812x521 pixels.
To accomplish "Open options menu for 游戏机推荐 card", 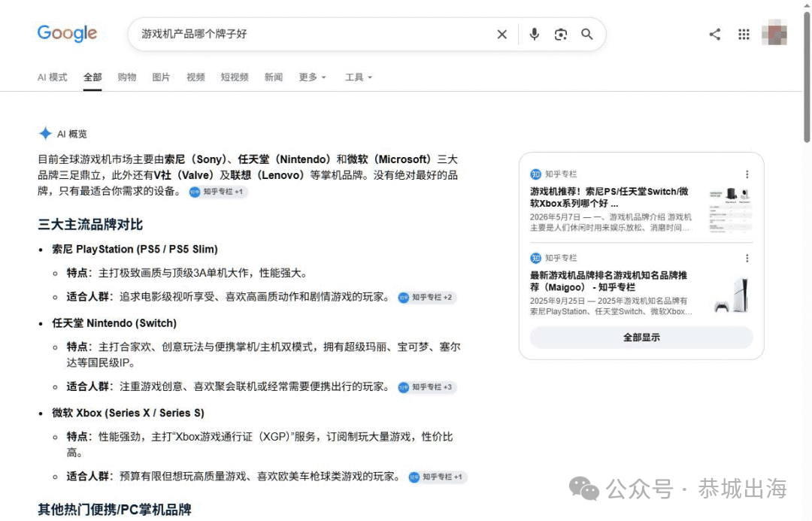I will pyautogui.click(x=747, y=174).
